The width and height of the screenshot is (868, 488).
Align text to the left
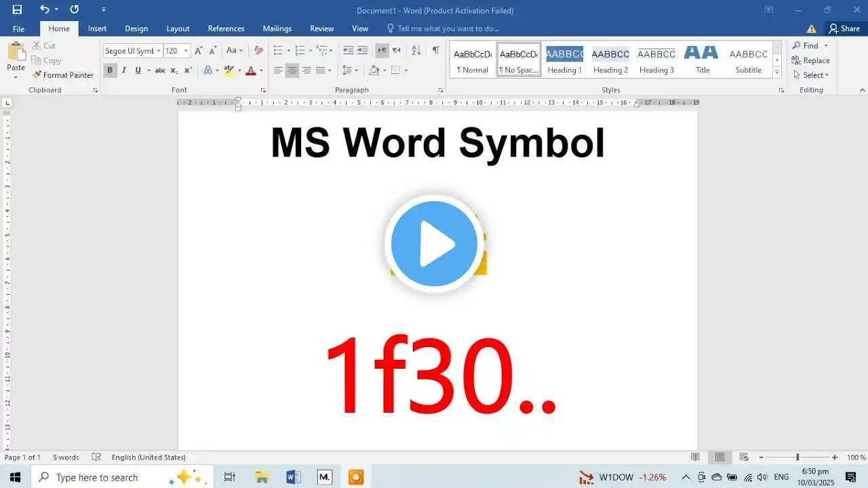[x=278, y=70]
